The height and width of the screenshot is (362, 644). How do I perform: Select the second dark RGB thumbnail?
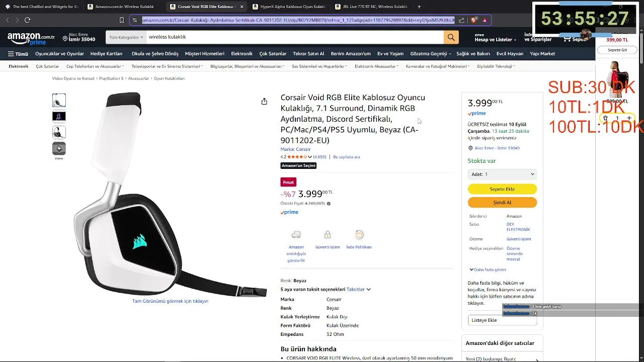[59, 116]
